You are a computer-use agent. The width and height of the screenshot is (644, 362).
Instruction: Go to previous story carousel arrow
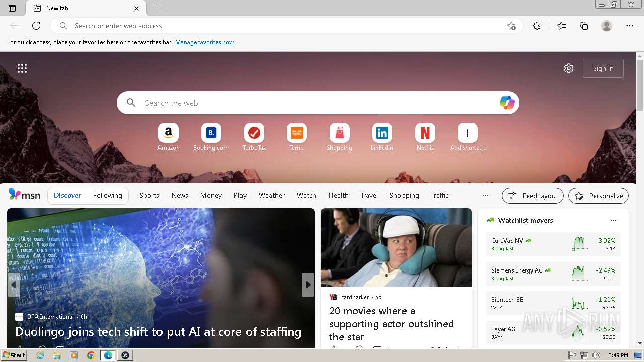tap(14, 285)
